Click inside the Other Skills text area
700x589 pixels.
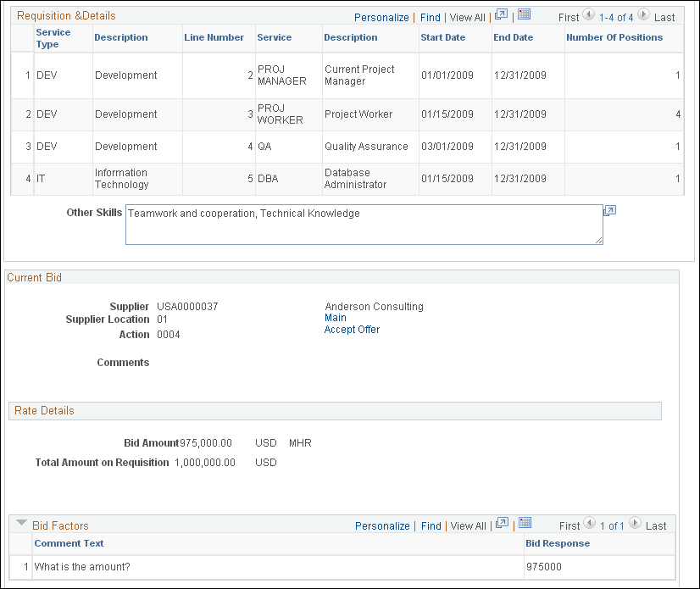[364, 224]
